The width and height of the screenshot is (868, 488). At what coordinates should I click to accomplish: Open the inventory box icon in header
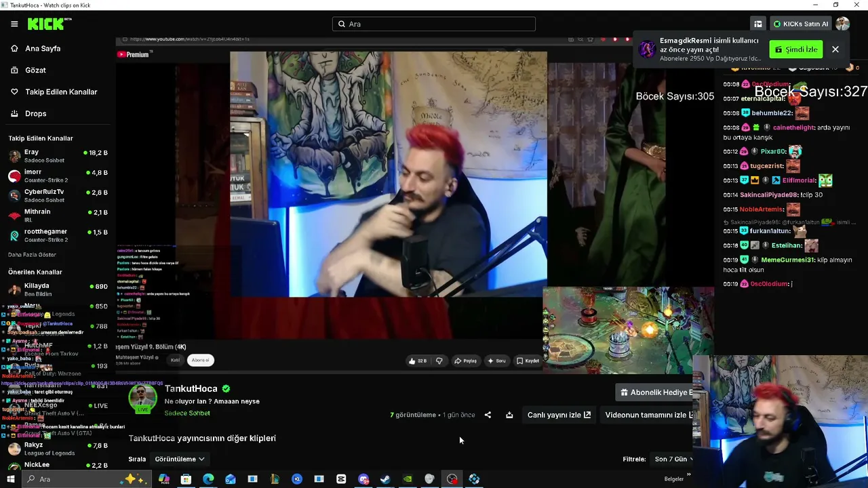(758, 24)
